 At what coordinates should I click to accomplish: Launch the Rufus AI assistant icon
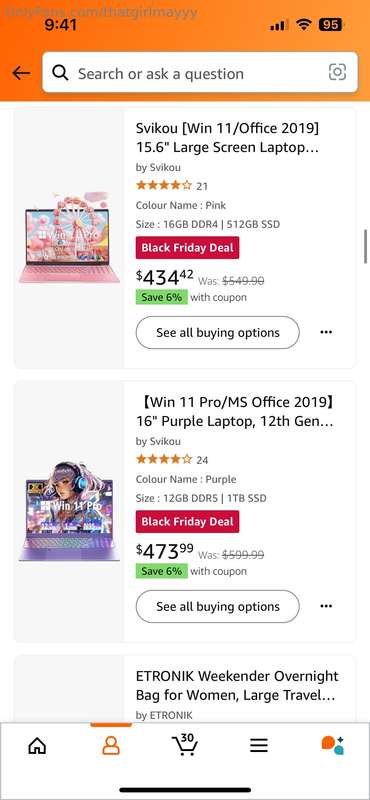(332, 745)
